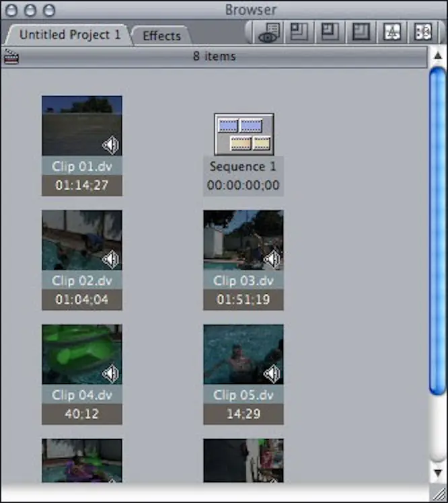Click the scrollbar down arrow
The image size is (448, 503).
[x=438, y=473]
